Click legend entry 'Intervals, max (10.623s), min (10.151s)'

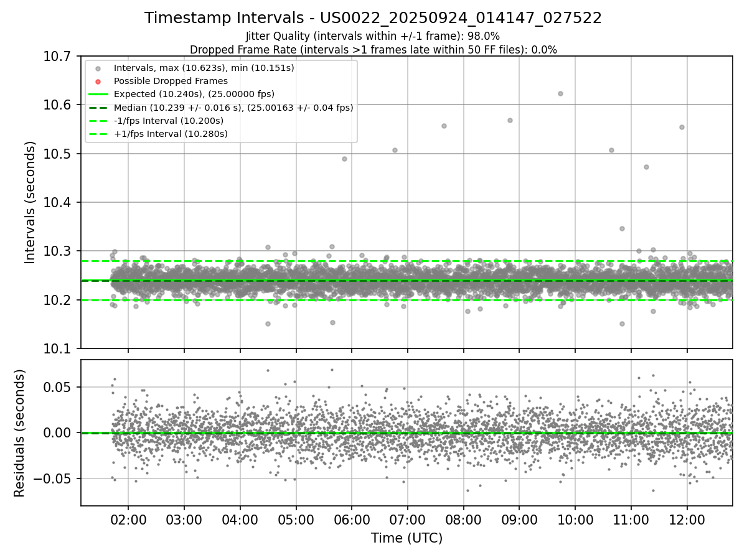204,68
